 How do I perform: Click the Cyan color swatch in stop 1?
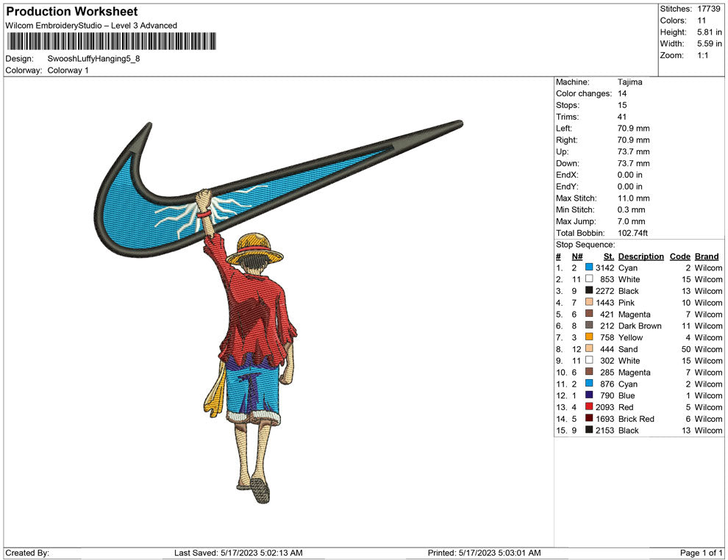click(x=589, y=268)
